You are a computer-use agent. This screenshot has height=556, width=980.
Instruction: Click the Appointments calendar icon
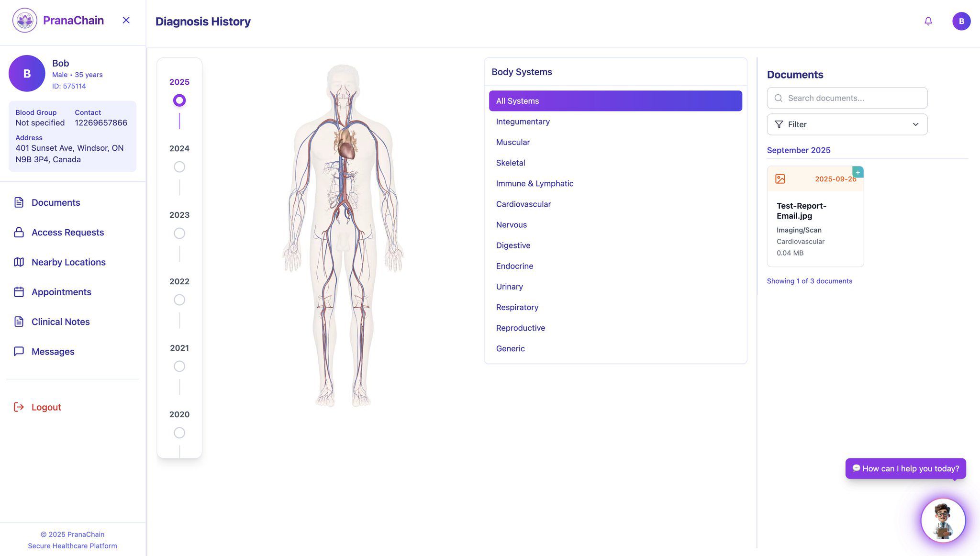[x=19, y=292]
